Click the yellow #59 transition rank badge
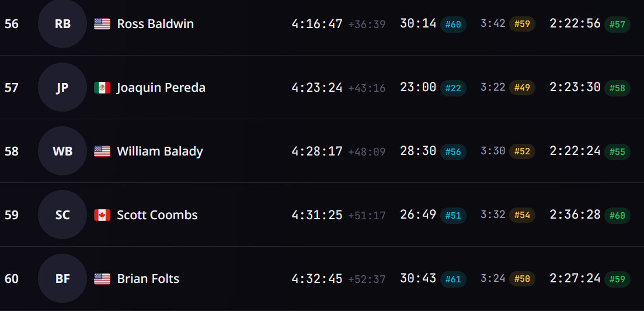644x311 pixels. [x=522, y=25]
